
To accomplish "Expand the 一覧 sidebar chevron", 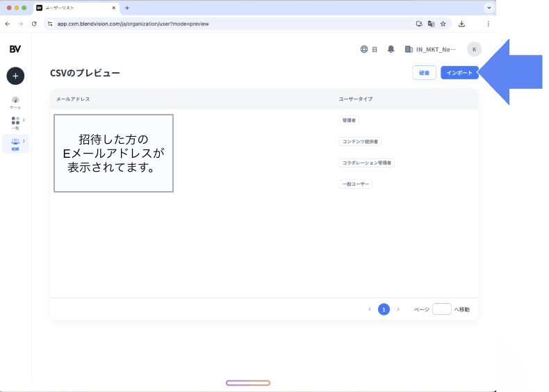I will point(24,120).
